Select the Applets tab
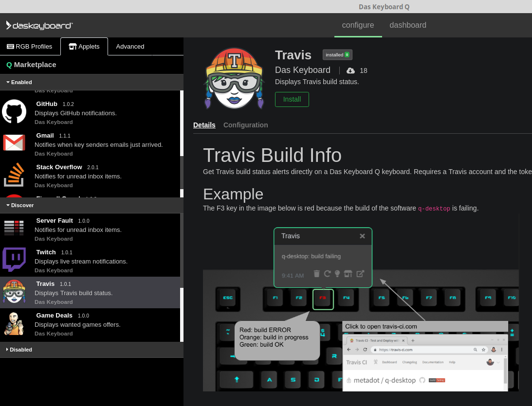This screenshot has height=406, width=532. 84,46
